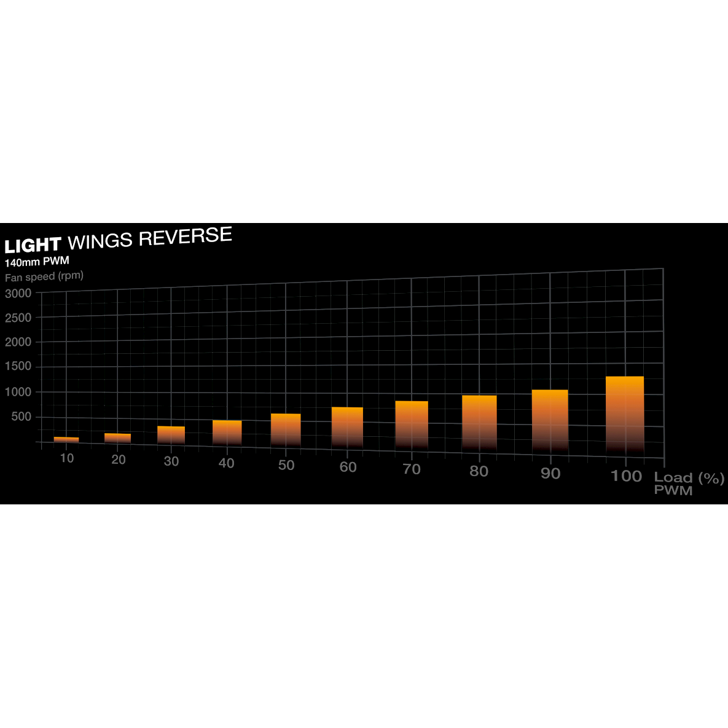The width and height of the screenshot is (728, 728).
Task: Select the orange bar at 30% load
Action: coord(171,436)
